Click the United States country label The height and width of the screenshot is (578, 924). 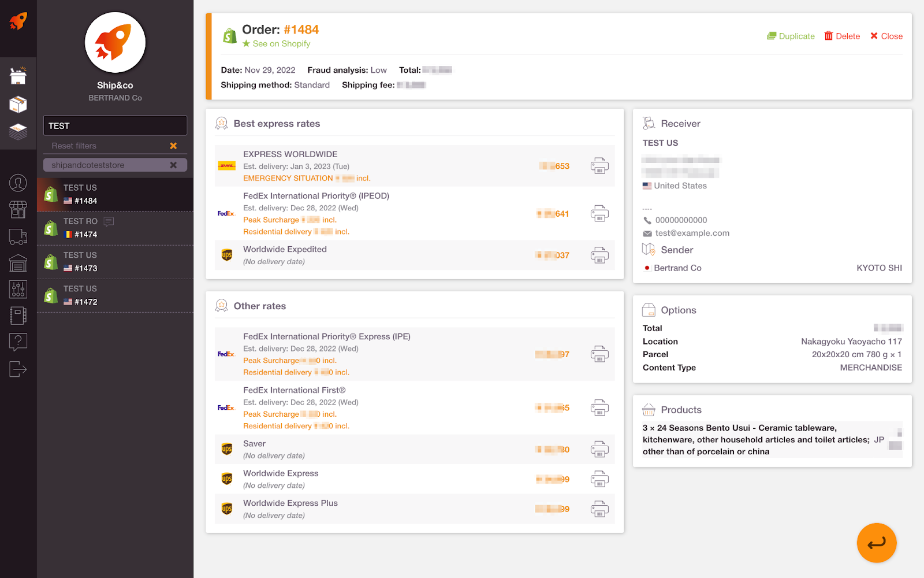680,186
